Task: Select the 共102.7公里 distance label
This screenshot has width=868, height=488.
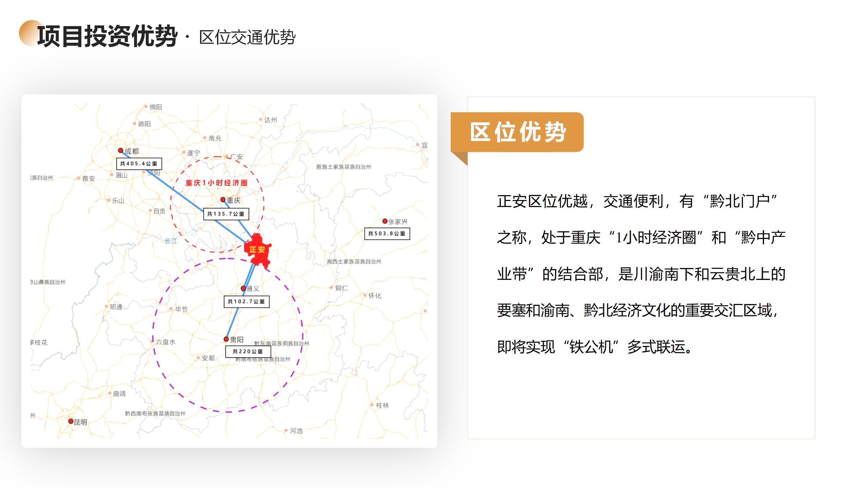Action: 246,301
